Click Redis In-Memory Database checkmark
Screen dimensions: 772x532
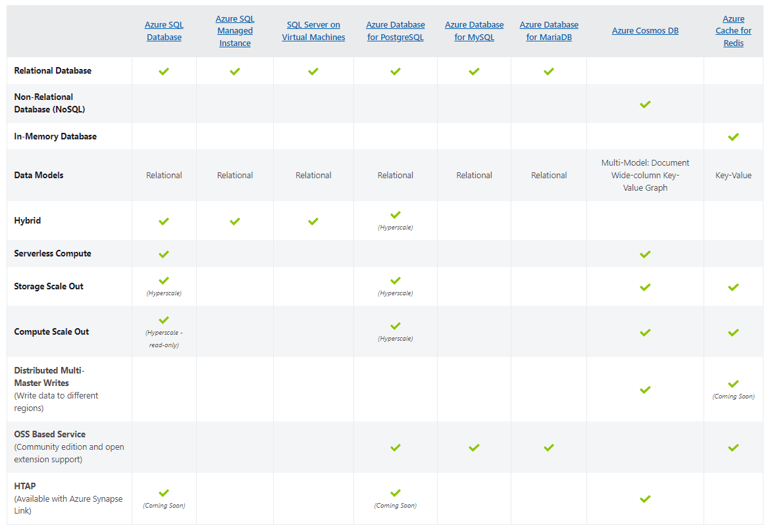(733, 137)
